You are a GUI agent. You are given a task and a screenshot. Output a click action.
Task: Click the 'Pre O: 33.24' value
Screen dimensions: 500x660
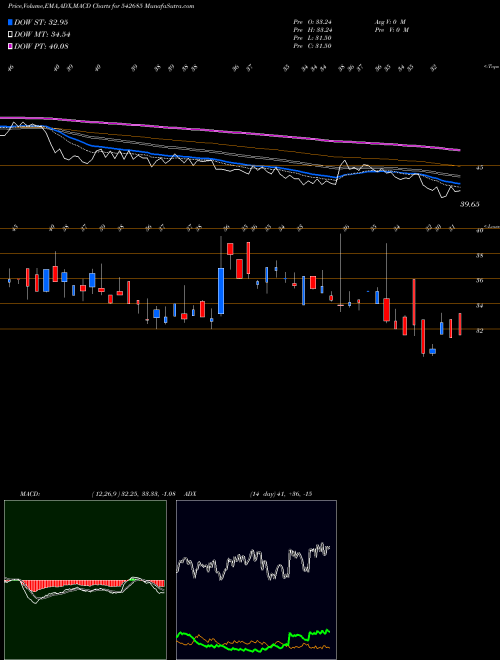pyautogui.click(x=312, y=22)
